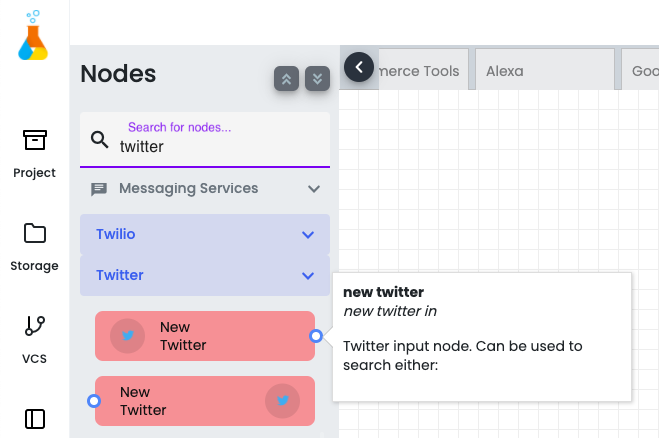Collapse the Twitter group chevron

308,276
